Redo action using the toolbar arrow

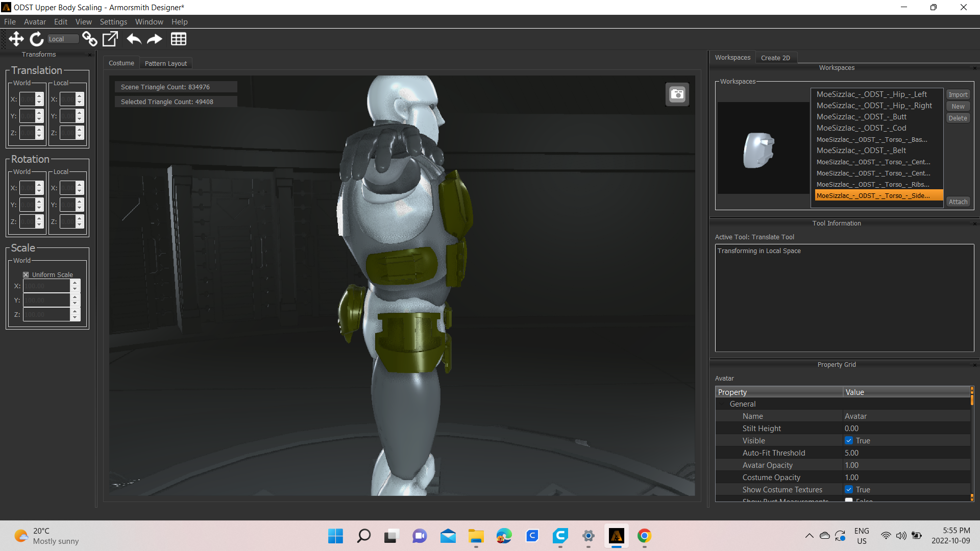point(155,39)
